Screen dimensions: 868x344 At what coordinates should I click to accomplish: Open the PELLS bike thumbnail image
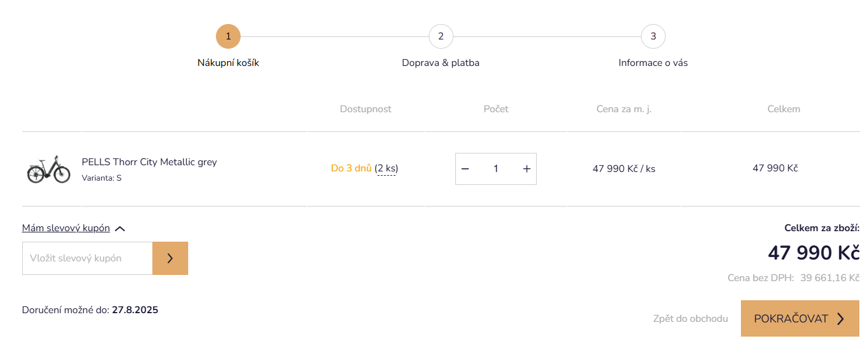coord(49,169)
